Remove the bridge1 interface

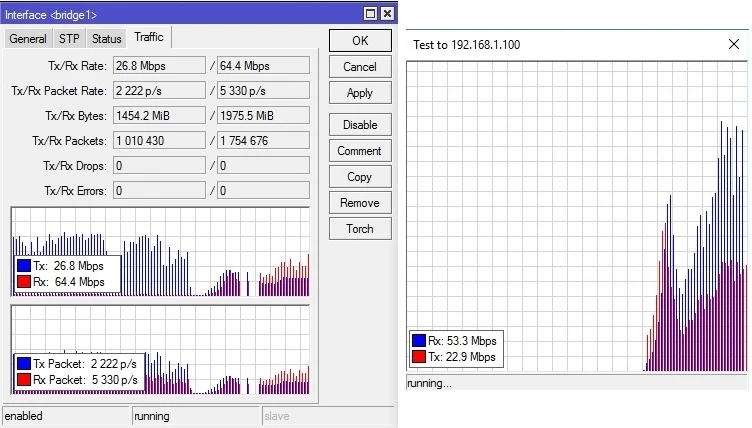(x=360, y=203)
